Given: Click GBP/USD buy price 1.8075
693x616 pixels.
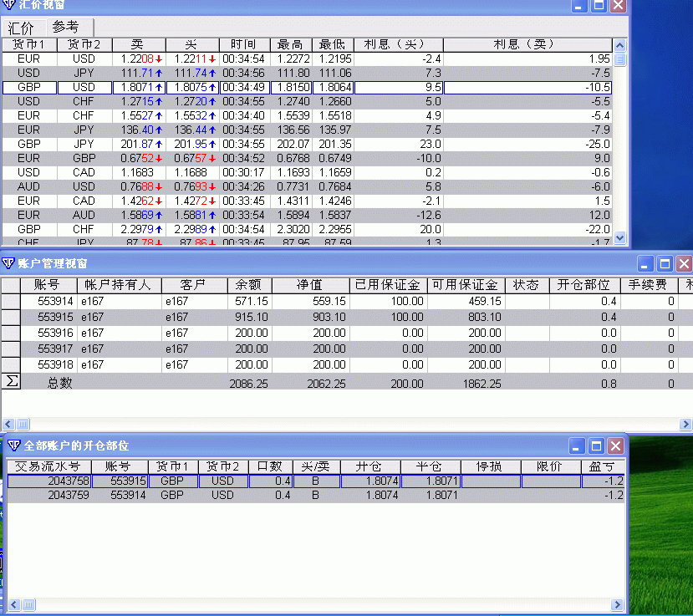Looking at the screenshot, I should coord(193,87).
